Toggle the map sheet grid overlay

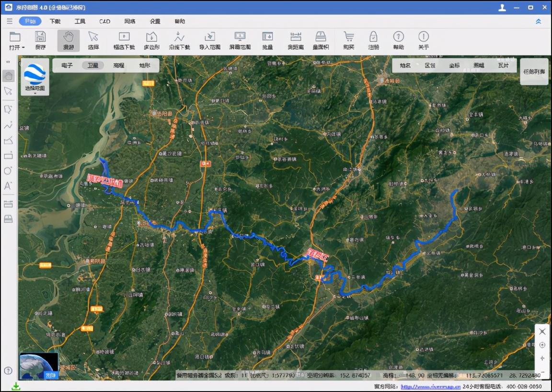(479, 66)
